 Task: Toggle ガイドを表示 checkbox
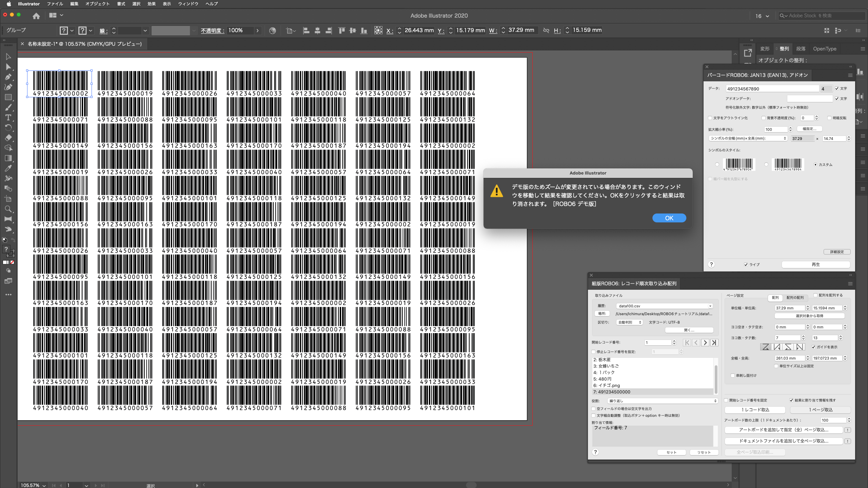pos(813,347)
